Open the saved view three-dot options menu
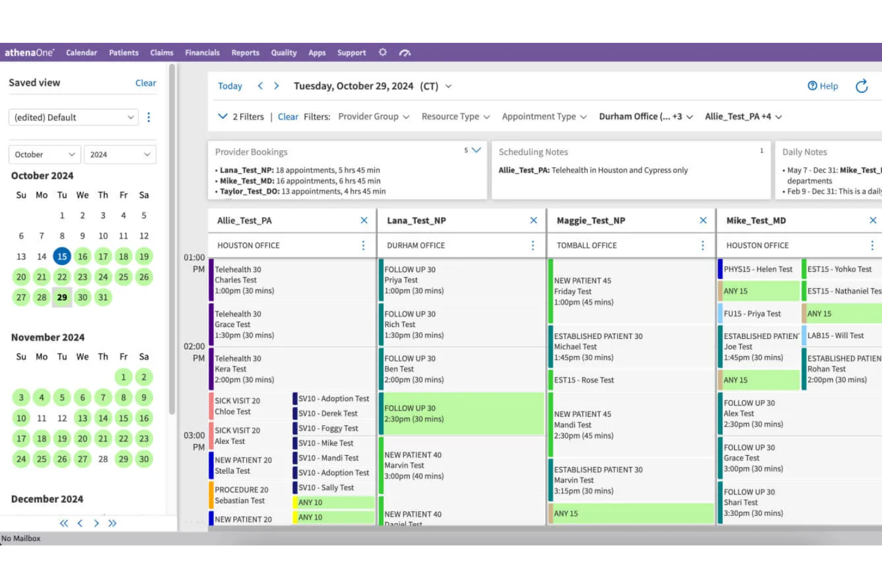Screen dimensions: 882x588 148,117
